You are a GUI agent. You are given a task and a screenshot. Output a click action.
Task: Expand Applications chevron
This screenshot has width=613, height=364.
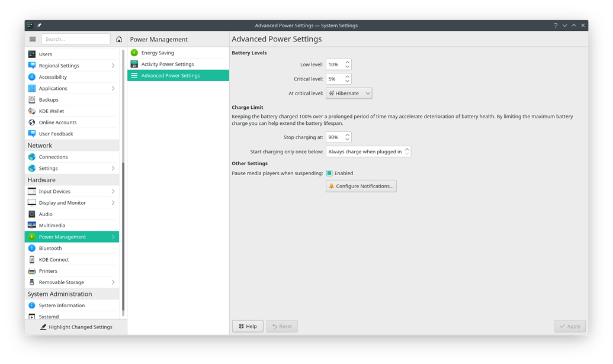coord(113,88)
